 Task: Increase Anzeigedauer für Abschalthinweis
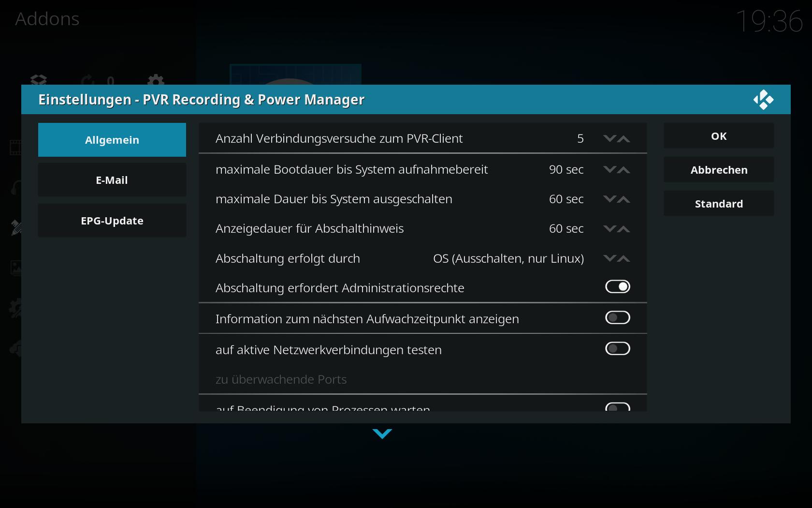[624, 229]
